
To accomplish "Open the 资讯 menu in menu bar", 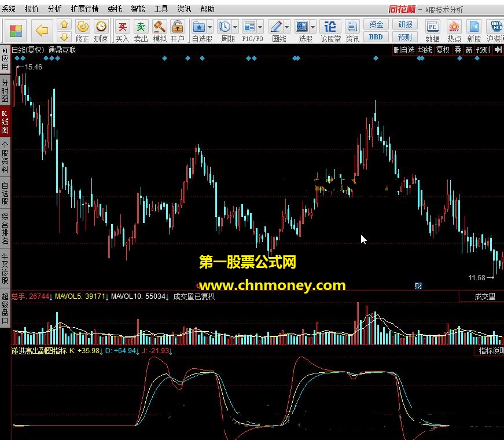I will 184,9.
